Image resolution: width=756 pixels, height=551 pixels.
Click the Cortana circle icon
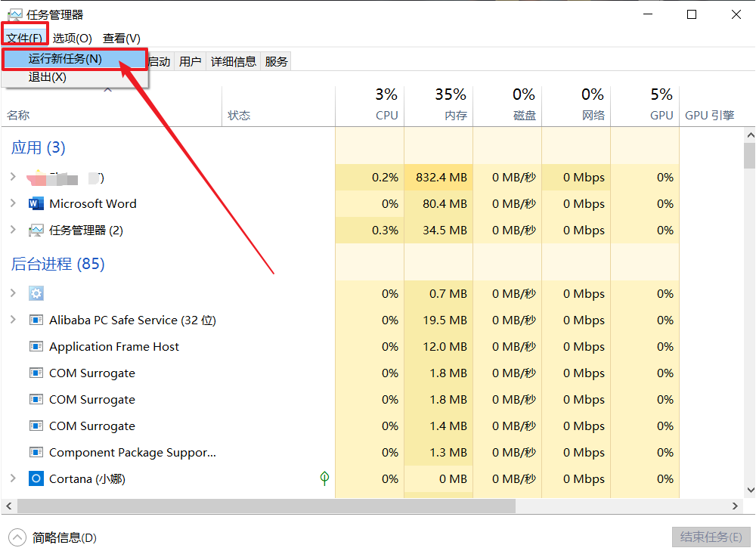click(x=36, y=479)
